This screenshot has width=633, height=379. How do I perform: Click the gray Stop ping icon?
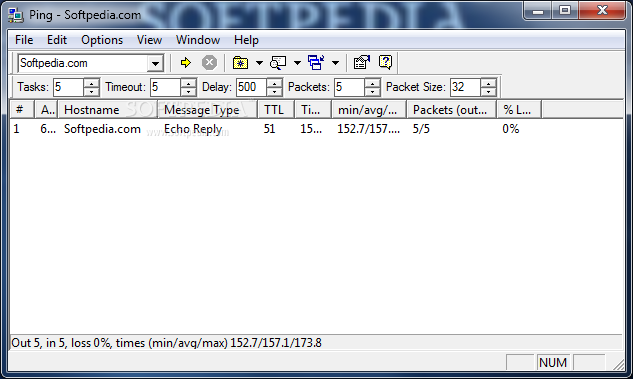tap(209, 63)
